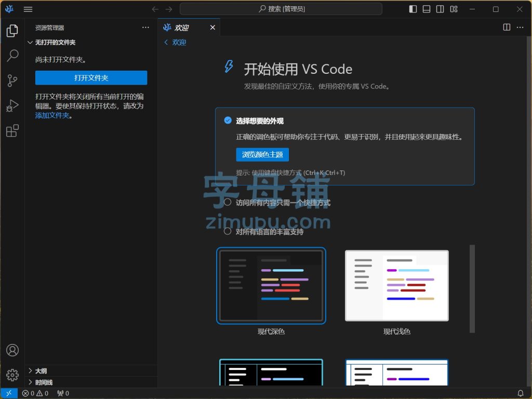This screenshot has width=532, height=399.
Task: Click the 尚未打开文件夹。 message
Action: [x=61, y=60]
